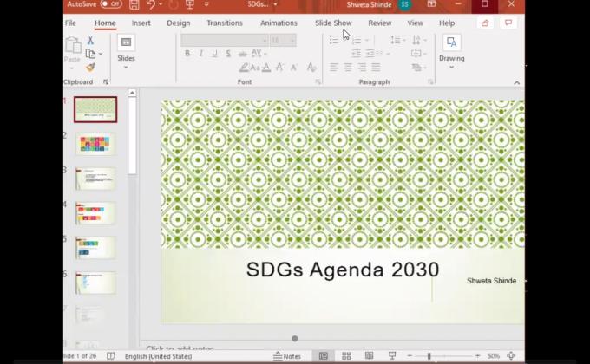This screenshot has height=364, width=590.
Task: Select slide 4 thumbnail
Action: tap(95, 213)
